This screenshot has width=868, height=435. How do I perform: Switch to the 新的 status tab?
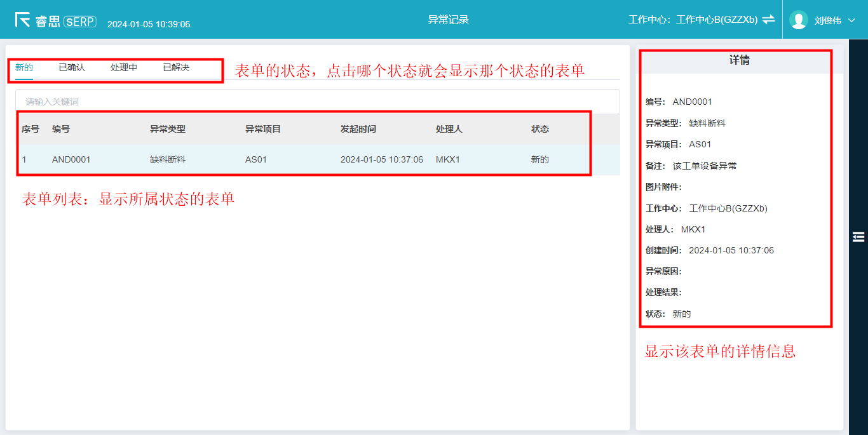[x=24, y=67]
